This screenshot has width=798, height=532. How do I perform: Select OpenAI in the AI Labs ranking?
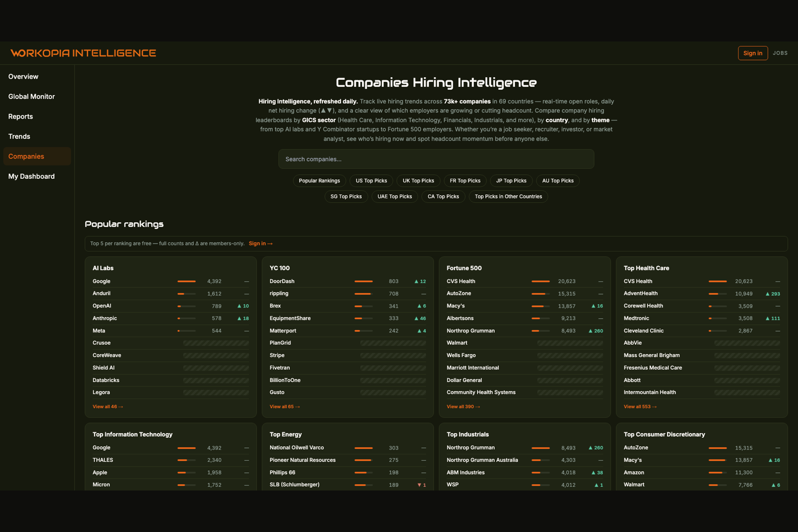(171, 306)
